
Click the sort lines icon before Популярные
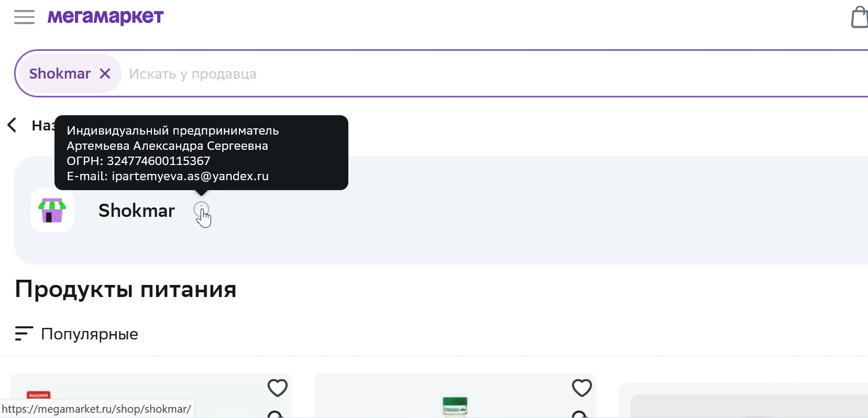(x=24, y=334)
